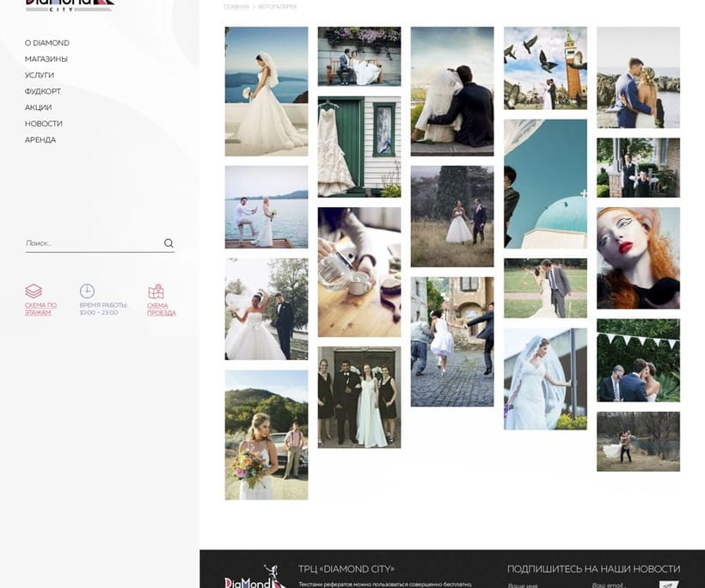Image resolution: width=705 pixels, height=588 pixels.
Task: Click the Diamond logo in the footer
Action: pyautogui.click(x=255, y=578)
